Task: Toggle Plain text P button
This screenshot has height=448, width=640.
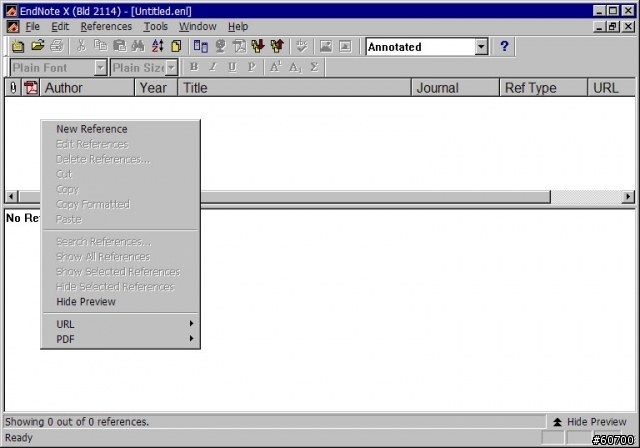Action: (251, 67)
